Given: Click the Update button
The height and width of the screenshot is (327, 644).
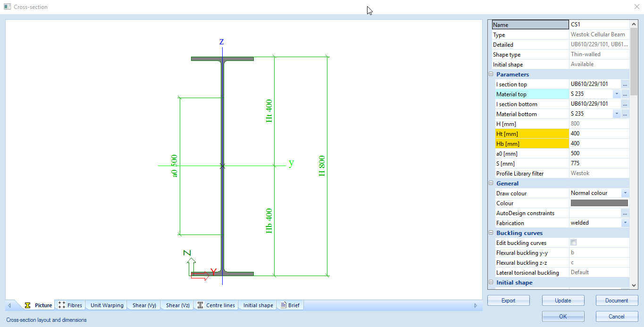Looking at the screenshot, I should 563,301.
